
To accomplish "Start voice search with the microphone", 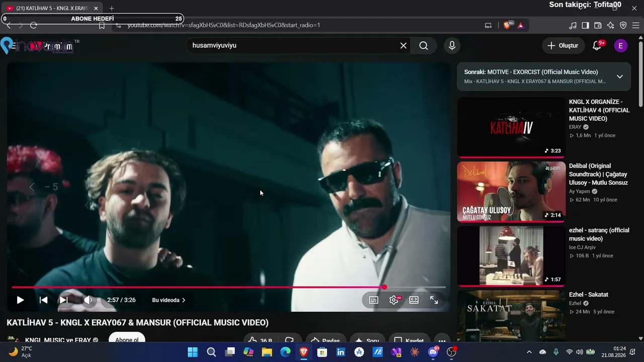I will (452, 46).
